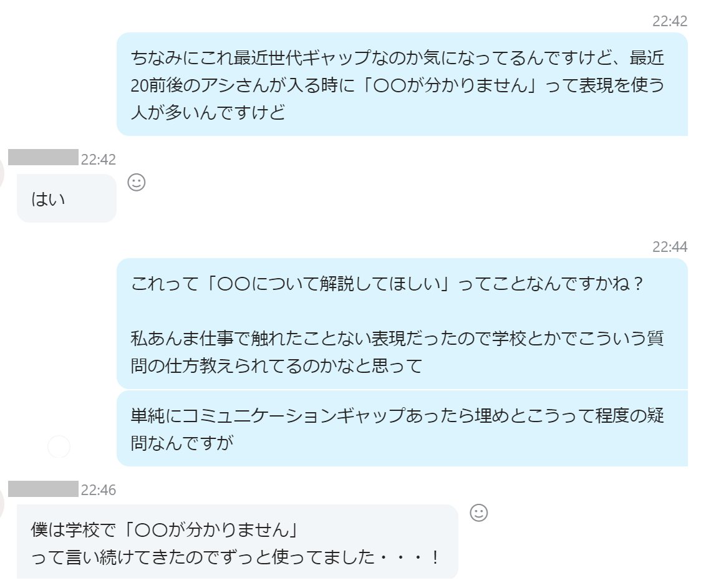Click the paragraph starting 私あんま仕事で触れた
The width and height of the screenshot is (706, 588).
point(397,352)
